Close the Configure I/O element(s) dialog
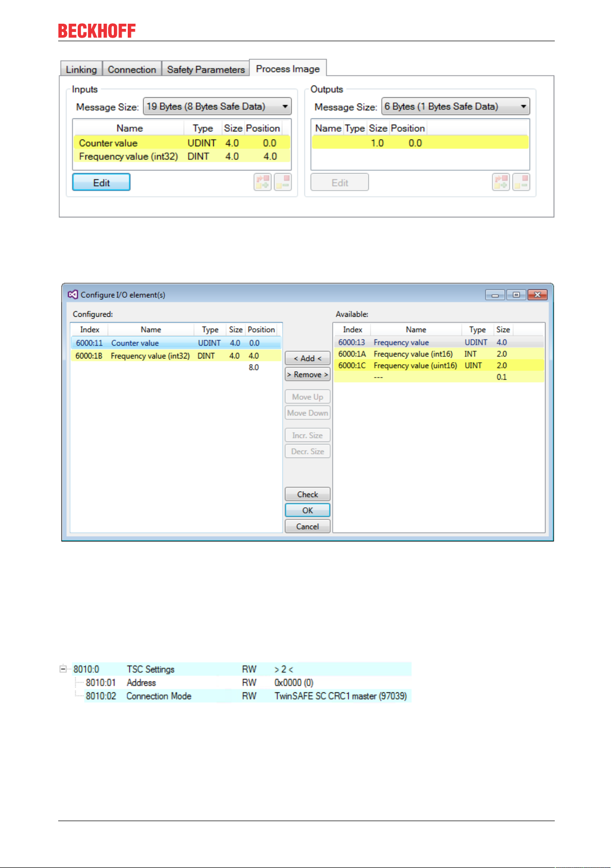This screenshot has height=868, width=614. click(537, 295)
